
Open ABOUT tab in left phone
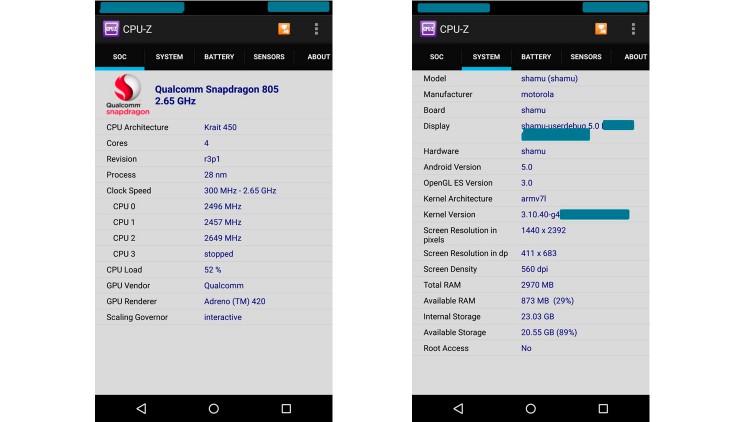click(319, 56)
